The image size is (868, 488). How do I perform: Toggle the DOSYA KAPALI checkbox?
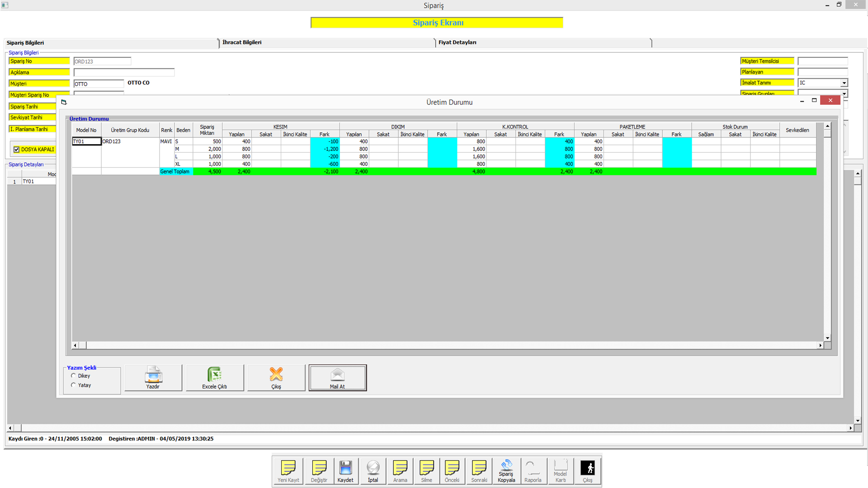17,150
